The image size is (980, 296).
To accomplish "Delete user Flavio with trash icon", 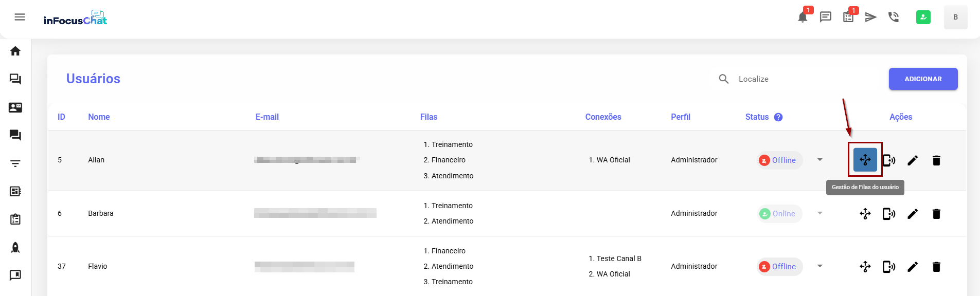I will click(x=936, y=267).
